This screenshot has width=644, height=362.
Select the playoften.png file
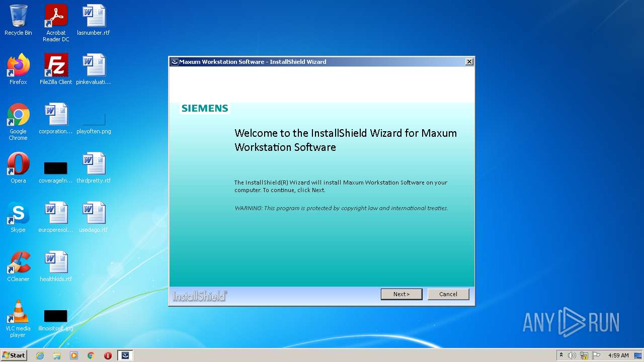[x=94, y=123]
